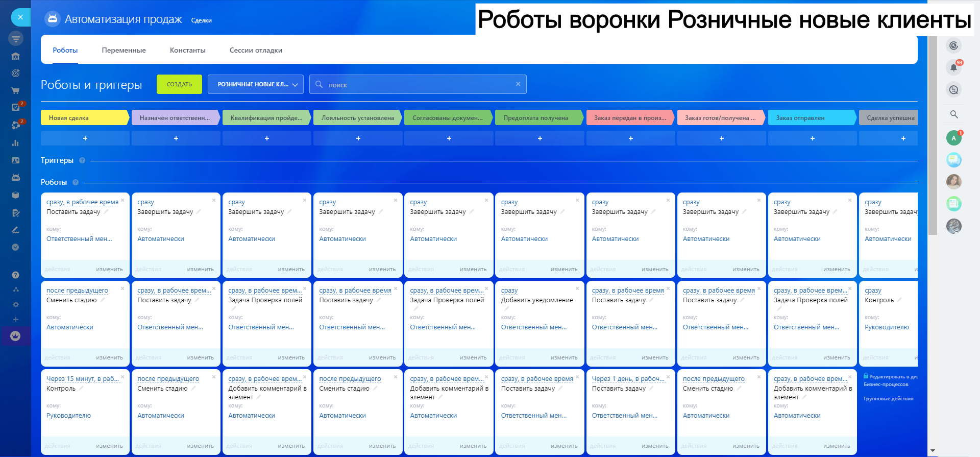Open 'Через 1 день, в рабоч...' delay setting
Image resolution: width=980 pixels, height=457 pixels.
tap(628, 379)
